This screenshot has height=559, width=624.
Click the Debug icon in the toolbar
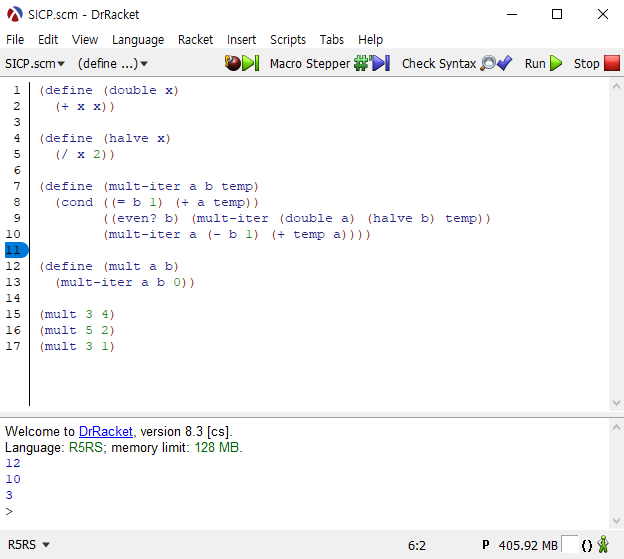point(241,63)
